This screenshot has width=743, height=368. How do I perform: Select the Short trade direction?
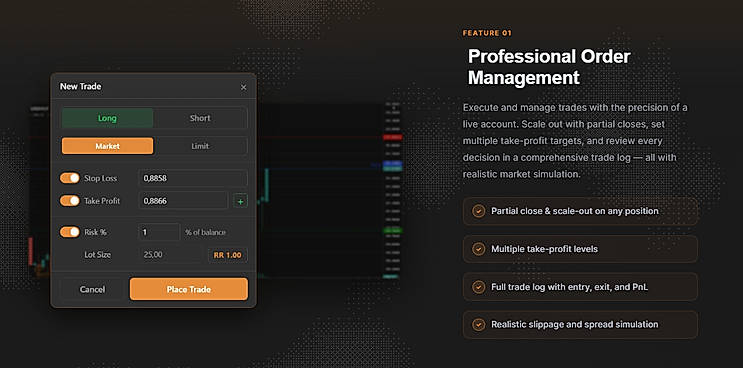(x=200, y=118)
